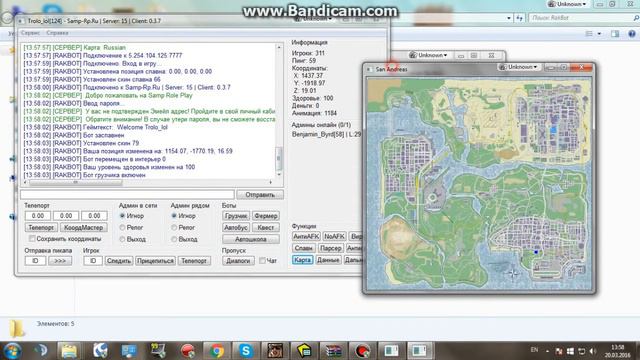Show hidden tray icons arrow
This screenshot has height=360, width=640.
tap(547, 351)
